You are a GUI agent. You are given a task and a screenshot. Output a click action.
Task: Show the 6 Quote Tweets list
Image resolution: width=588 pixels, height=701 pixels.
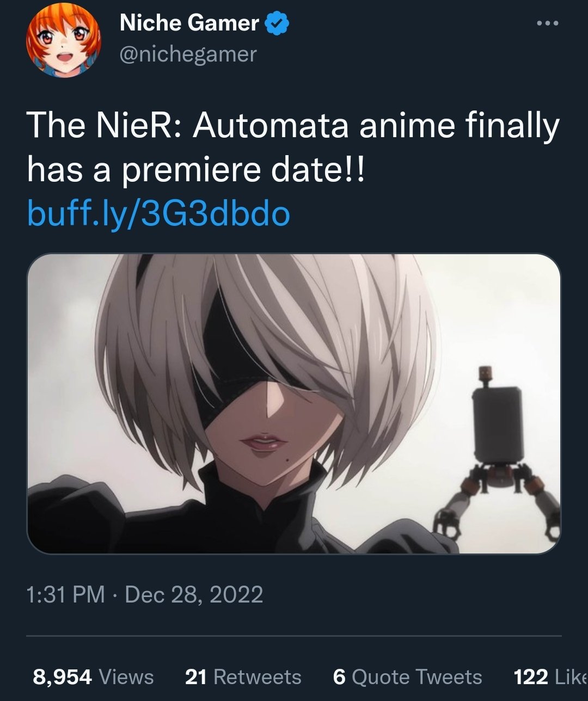click(x=407, y=677)
